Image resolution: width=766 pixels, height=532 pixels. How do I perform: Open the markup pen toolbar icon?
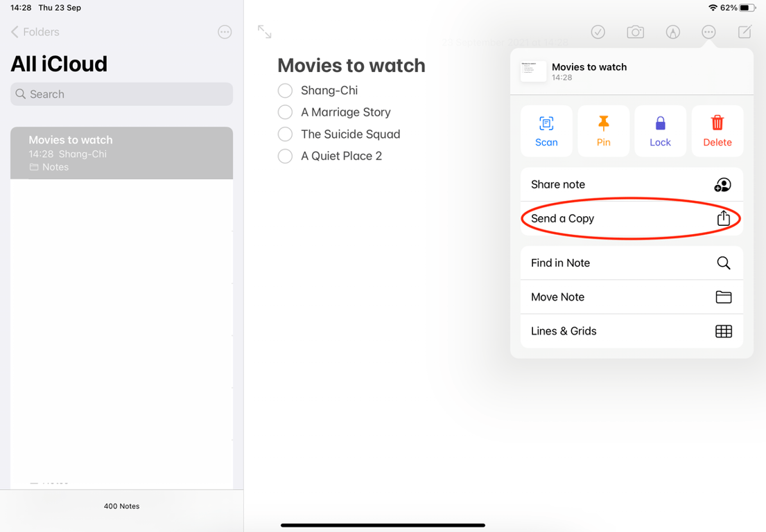(672, 33)
